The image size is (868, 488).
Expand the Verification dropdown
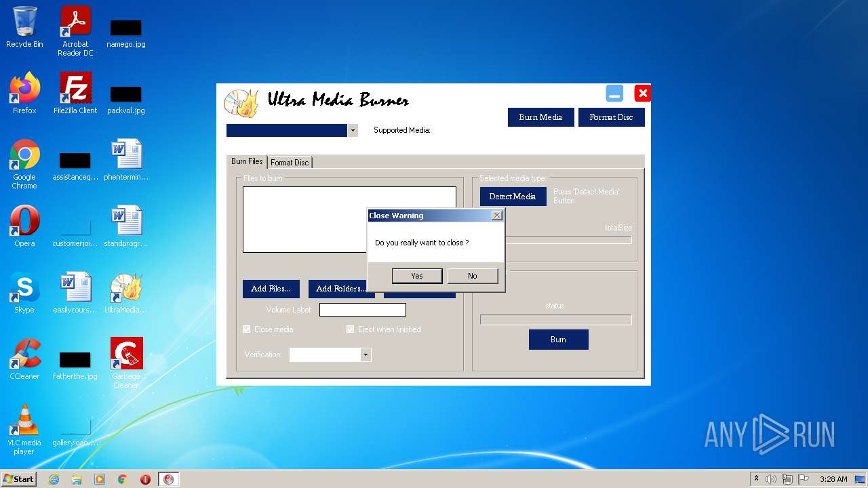tap(366, 354)
